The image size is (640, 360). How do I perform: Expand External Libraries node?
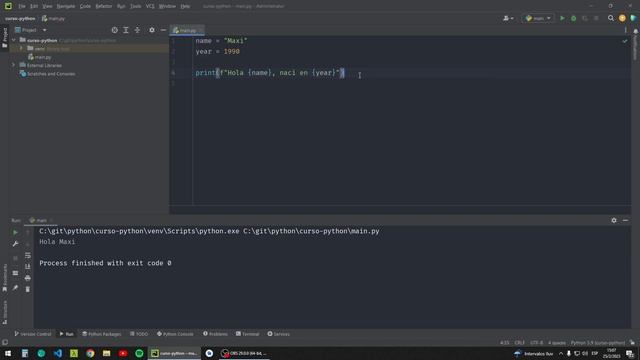[13, 65]
